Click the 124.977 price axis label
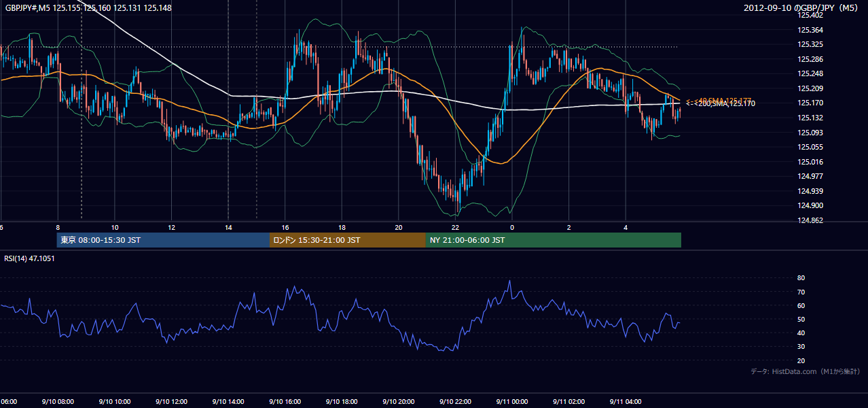 [810, 176]
